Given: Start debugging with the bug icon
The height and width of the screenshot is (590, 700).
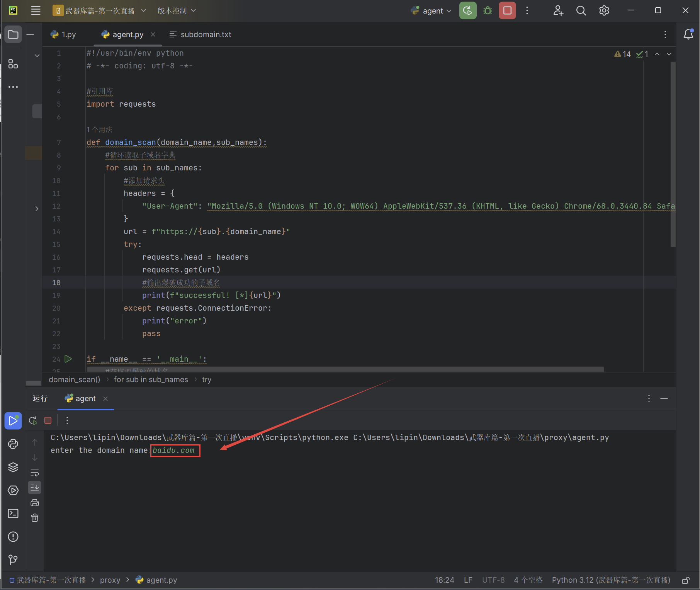Looking at the screenshot, I should pos(488,10).
